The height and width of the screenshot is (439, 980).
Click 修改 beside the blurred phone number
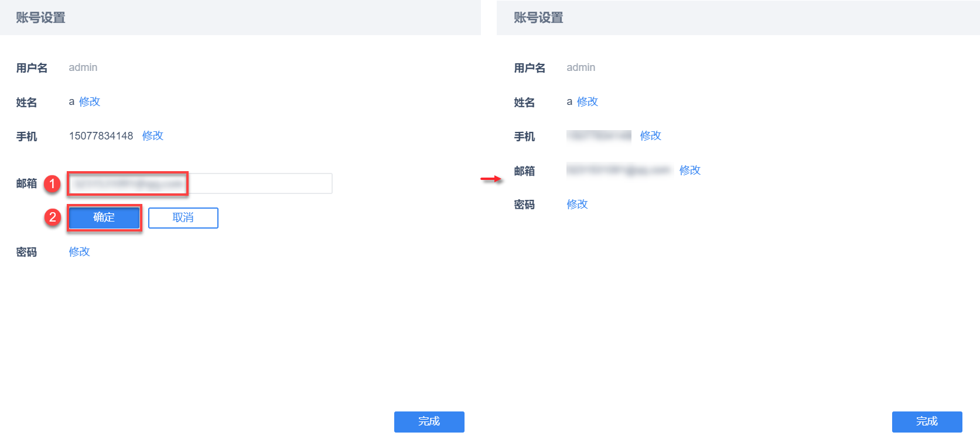click(650, 136)
